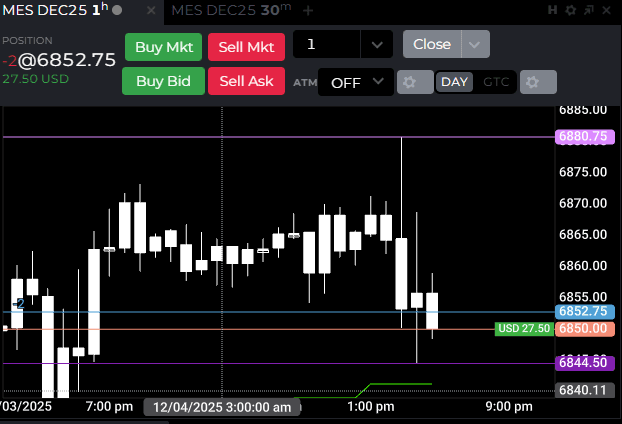Open chart settings gear in tab bar
The height and width of the screenshot is (424, 622).
coord(570,10)
